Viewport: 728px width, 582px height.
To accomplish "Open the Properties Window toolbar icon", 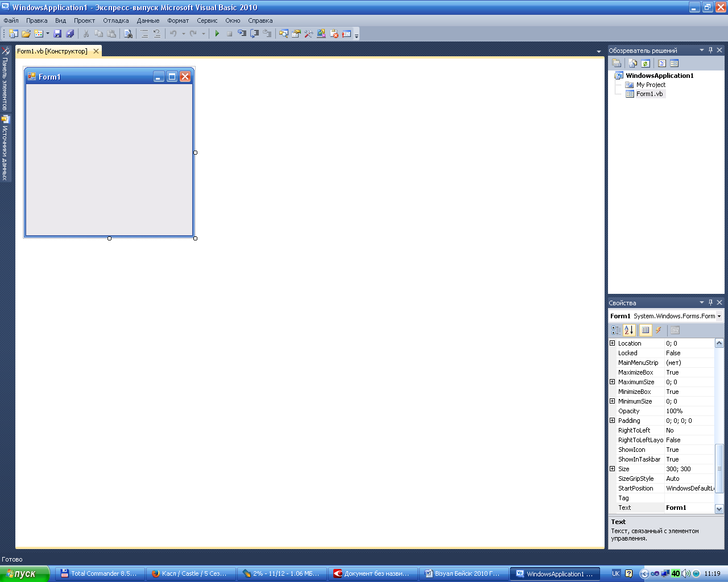I will pos(296,34).
